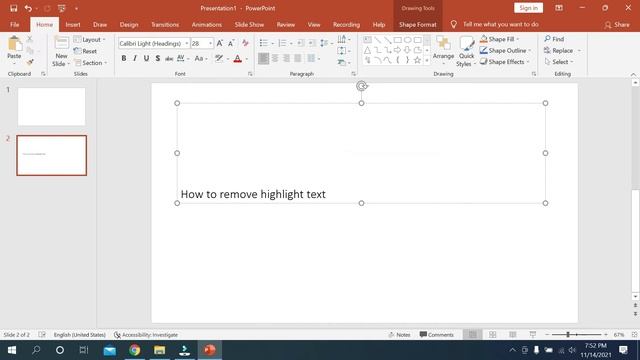This screenshot has height=360, width=640.
Task: Switch to Slide Sorter view
Action: click(493, 335)
